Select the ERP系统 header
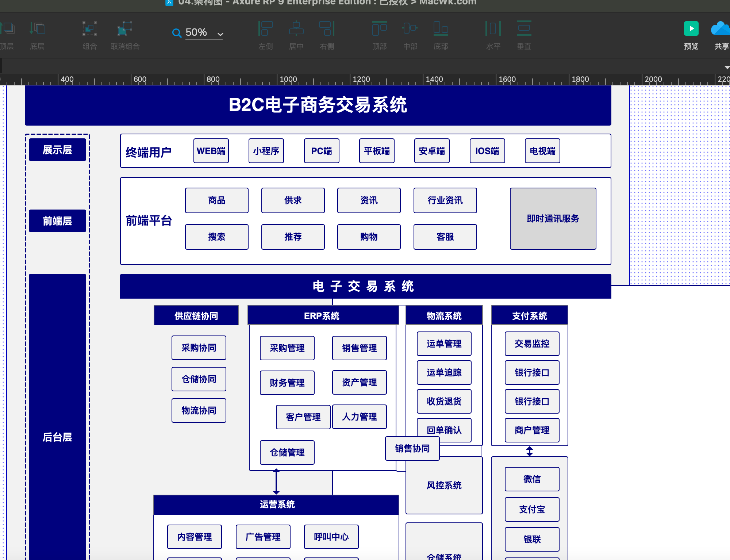This screenshot has width=730, height=560. (x=323, y=315)
